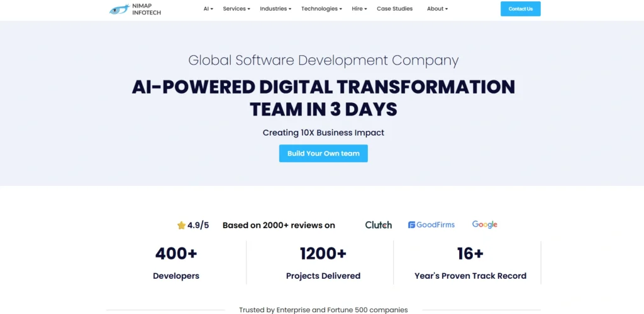Viewport: 644px width, 314px height.
Task: Click the 'Developers' label
Action: [176, 276]
